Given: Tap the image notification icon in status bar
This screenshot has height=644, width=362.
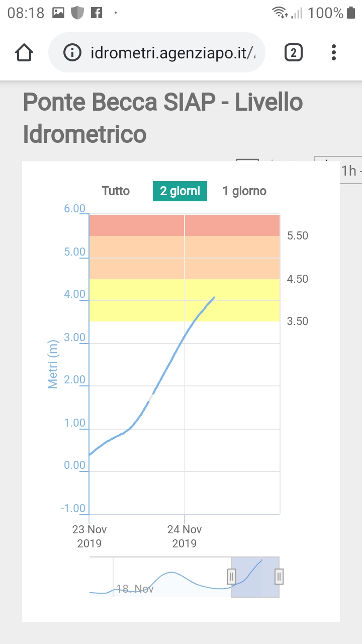Looking at the screenshot, I should (58, 13).
